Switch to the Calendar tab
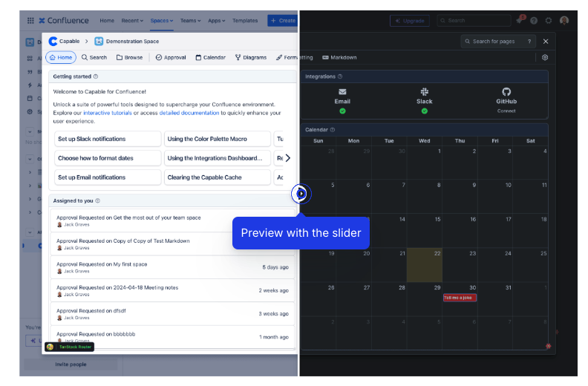The width and height of the screenshot is (588, 386). click(x=210, y=57)
